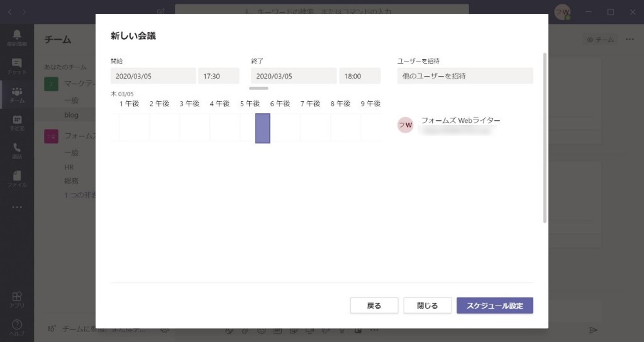Show more apps ellipsis in sidebar
Viewport: 644px width, 342px height.
click(x=17, y=207)
